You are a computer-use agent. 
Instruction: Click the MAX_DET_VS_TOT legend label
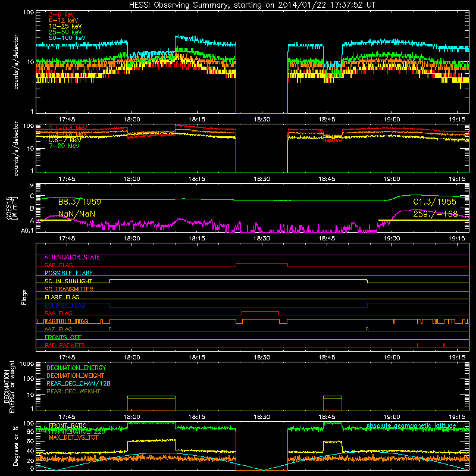point(73,438)
